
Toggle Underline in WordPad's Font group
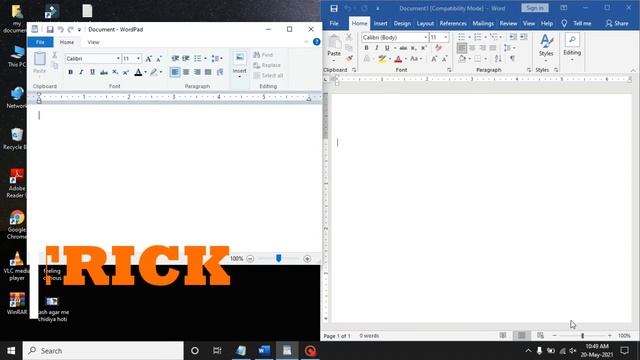92,72
